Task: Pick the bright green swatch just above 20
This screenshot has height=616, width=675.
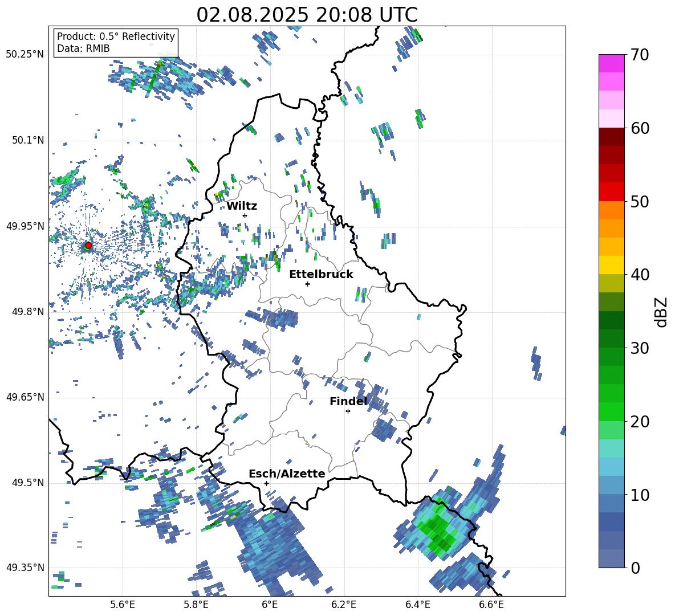Action: click(x=612, y=411)
